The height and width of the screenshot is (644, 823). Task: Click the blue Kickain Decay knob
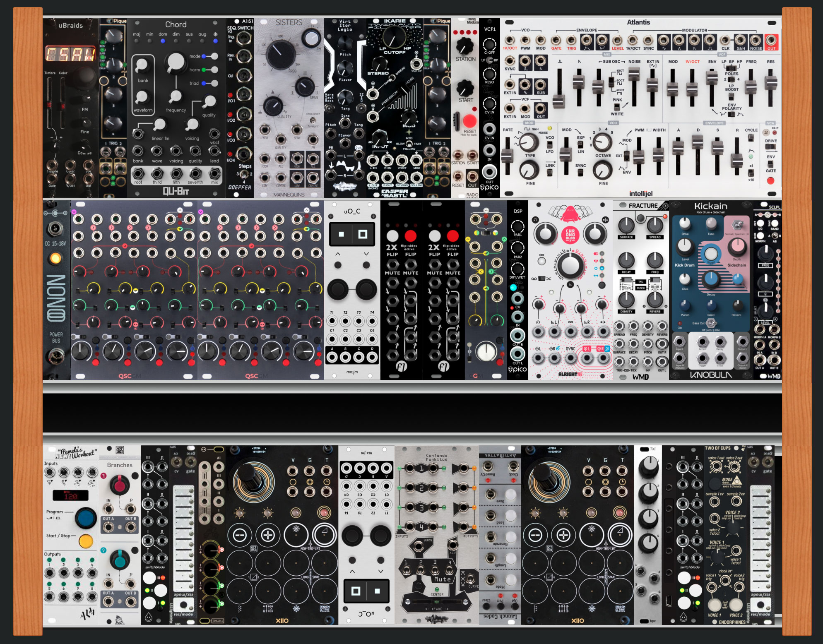pos(711,281)
